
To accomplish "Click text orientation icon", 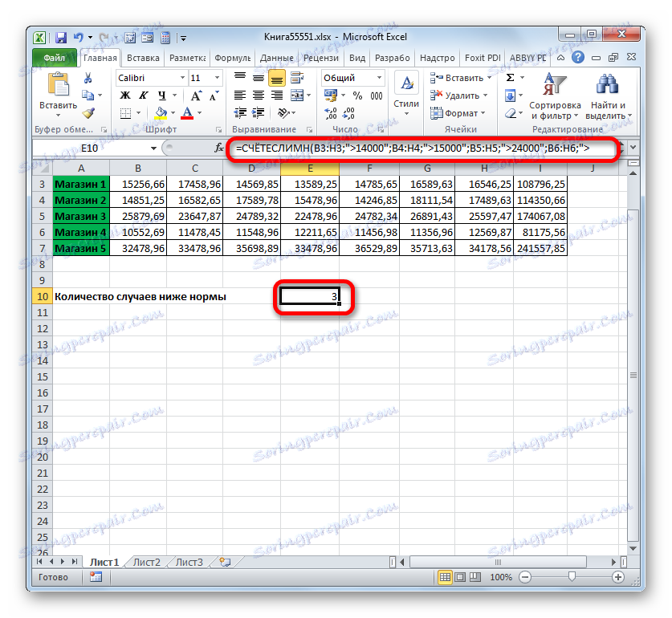I will pyautogui.click(x=283, y=113).
